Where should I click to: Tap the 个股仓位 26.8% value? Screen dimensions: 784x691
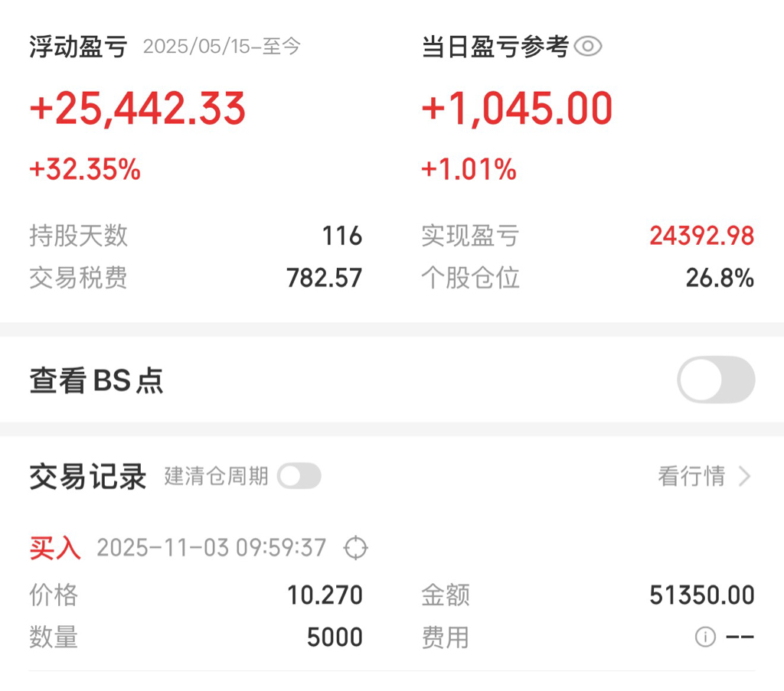[720, 278]
